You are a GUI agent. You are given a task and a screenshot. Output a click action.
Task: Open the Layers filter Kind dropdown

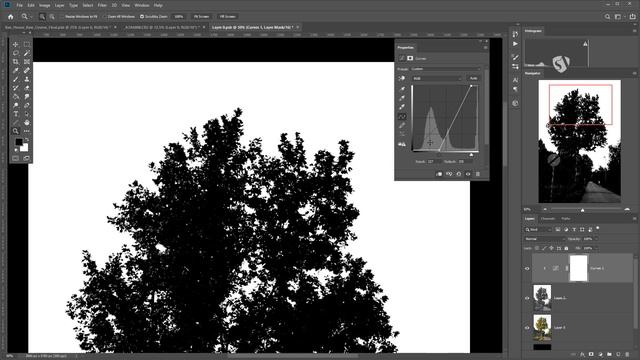point(539,230)
